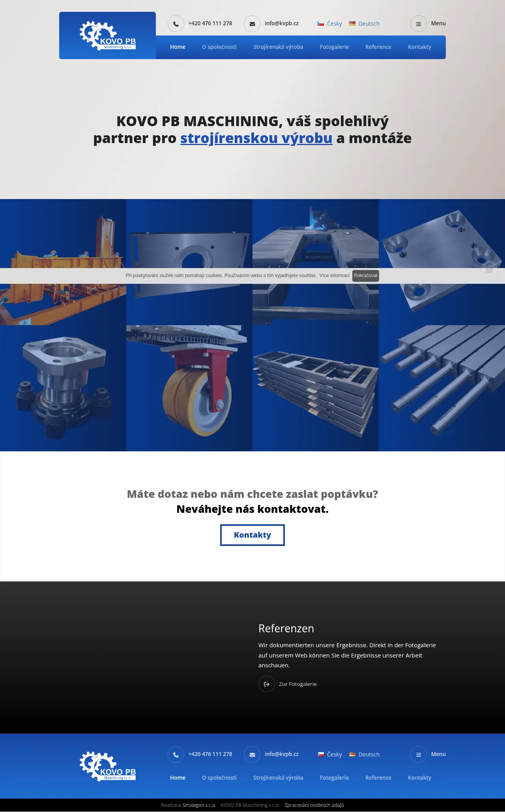Open Strojírenská výroba in top navigation

(278, 47)
